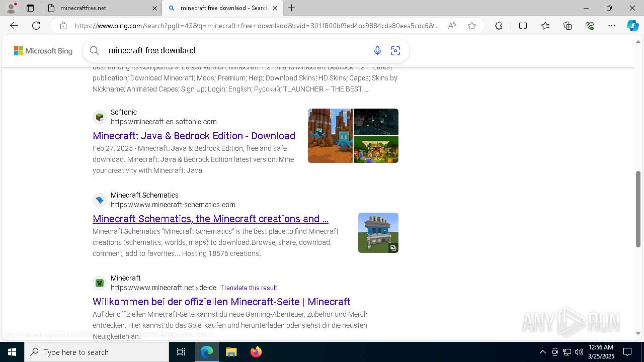
Task: Open the Favorites list icon
Action: click(545, 26)
